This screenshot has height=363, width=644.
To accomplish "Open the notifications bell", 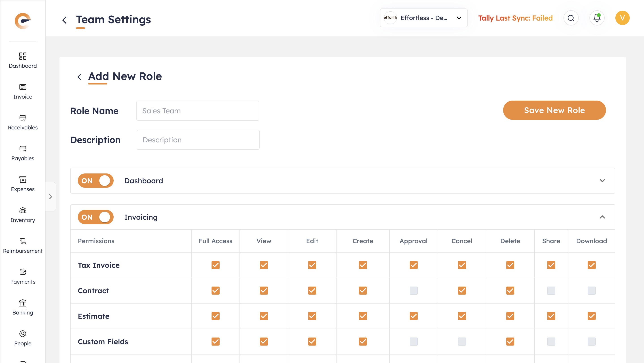I will 597,18.
